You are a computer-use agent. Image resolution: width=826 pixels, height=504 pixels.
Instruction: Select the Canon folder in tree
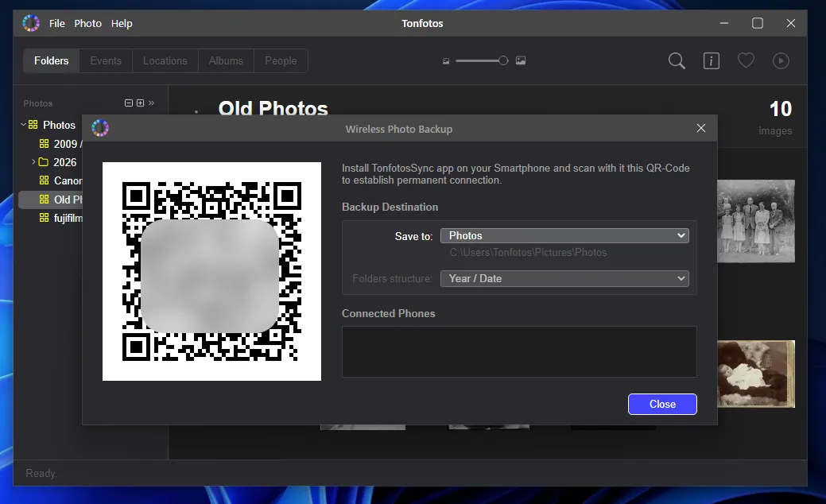(x=68, y=180)
